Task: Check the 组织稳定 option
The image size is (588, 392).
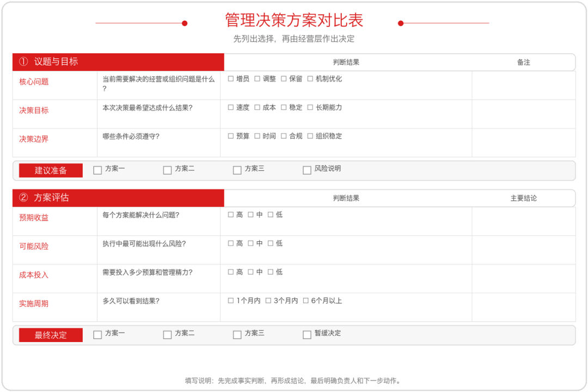Action: point(310,136)
